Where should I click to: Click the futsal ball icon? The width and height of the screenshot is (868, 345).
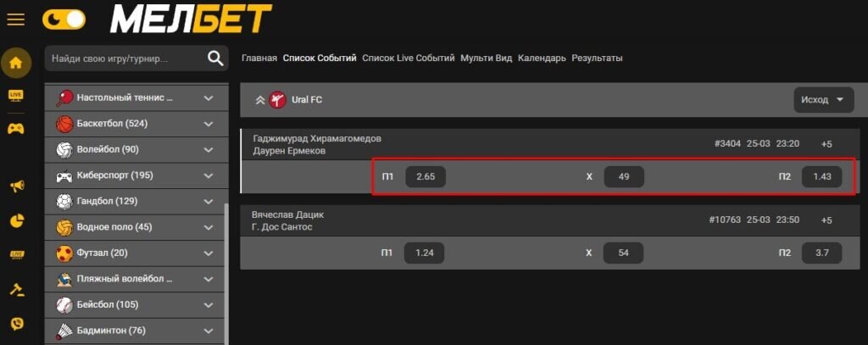(64, 253)
